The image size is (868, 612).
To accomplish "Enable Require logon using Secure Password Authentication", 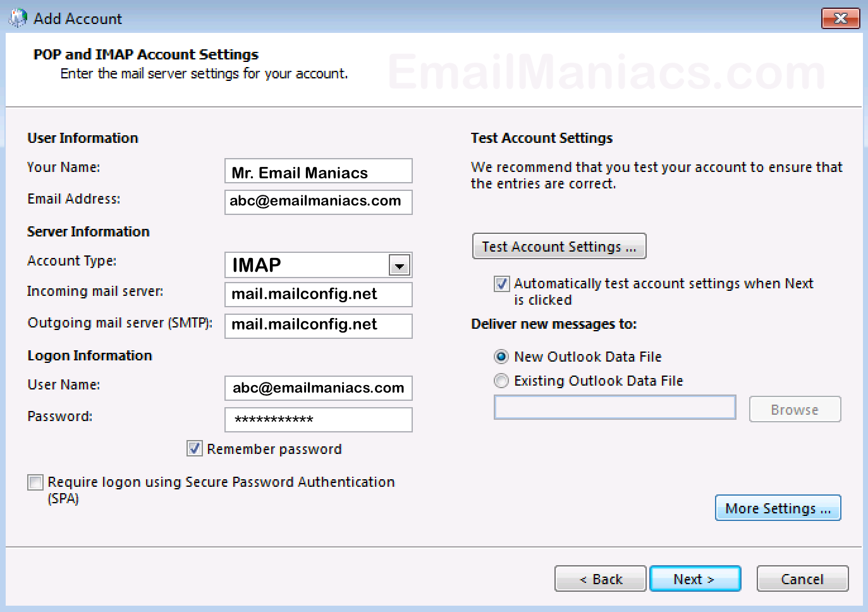I will pyautogui.click(x=35, y=483).
